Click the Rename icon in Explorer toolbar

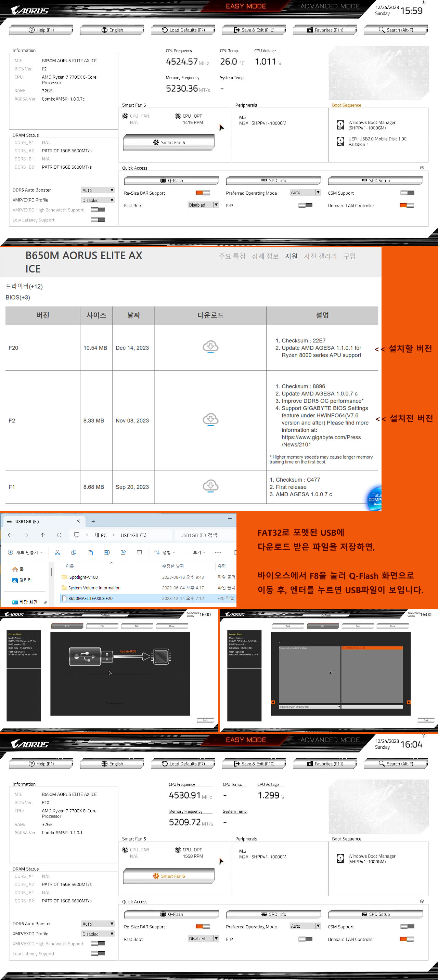106,552
